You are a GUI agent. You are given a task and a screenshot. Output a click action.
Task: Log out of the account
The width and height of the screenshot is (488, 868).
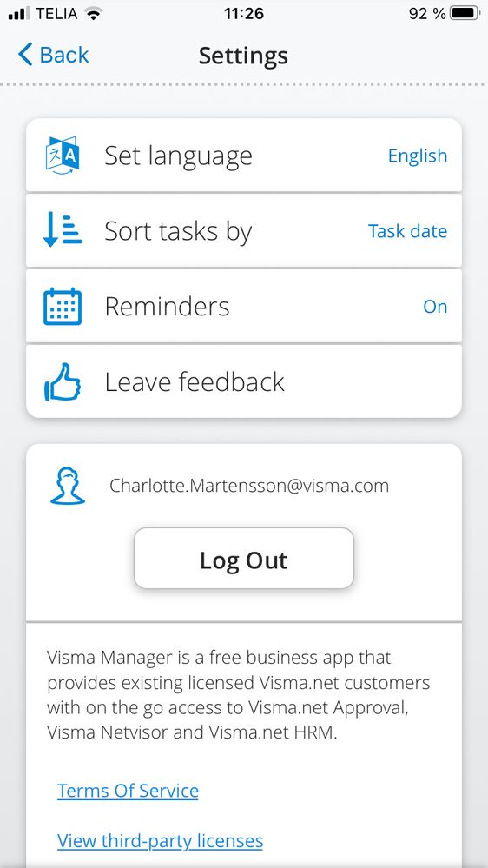point(243,559)
